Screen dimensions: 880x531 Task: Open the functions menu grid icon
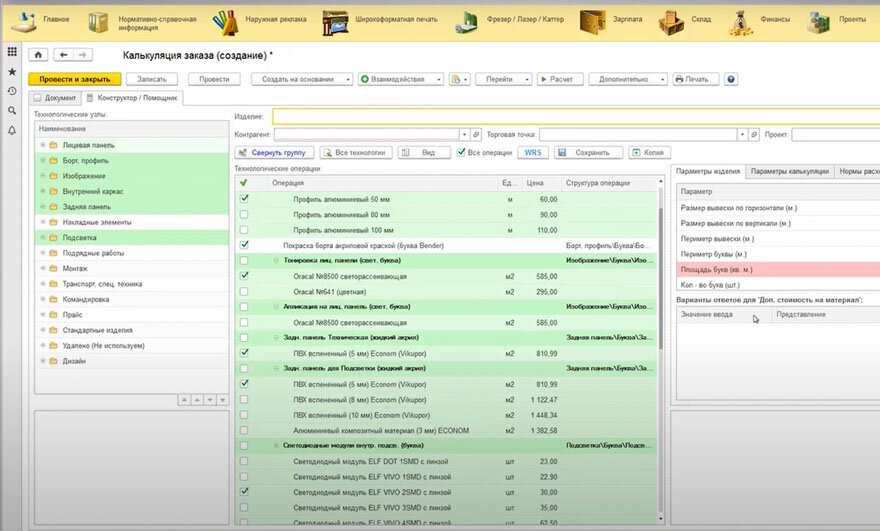coord(12,52)
